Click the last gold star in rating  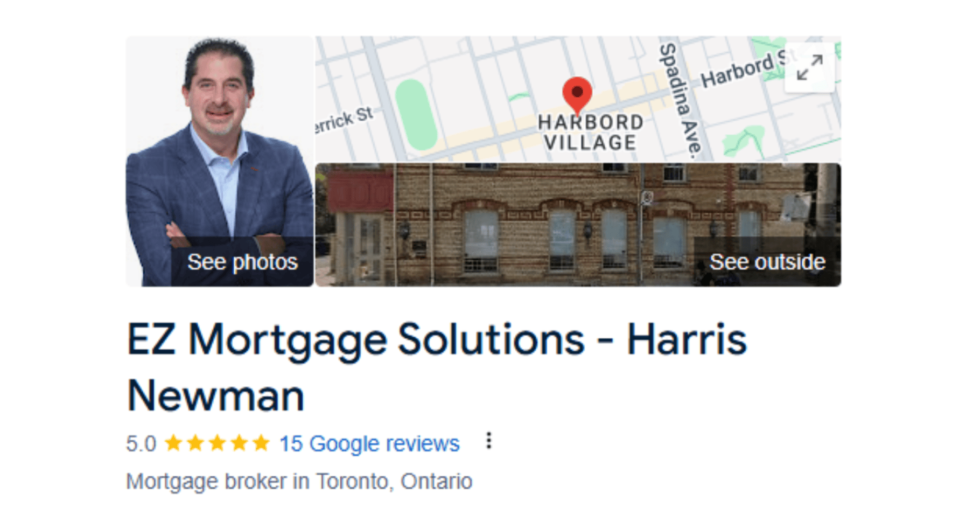coord(261,443)
